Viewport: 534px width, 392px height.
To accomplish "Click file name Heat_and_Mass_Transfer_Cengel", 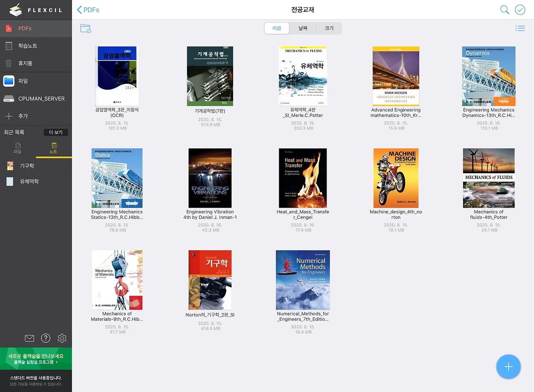I will click(303, 214).
